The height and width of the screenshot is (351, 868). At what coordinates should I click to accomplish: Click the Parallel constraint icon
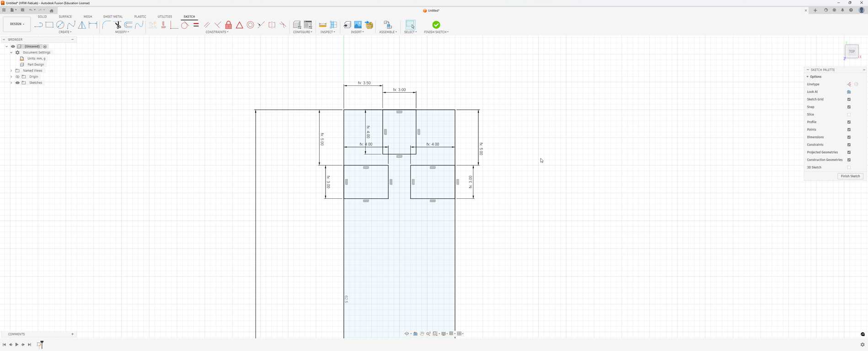[207, 25]
